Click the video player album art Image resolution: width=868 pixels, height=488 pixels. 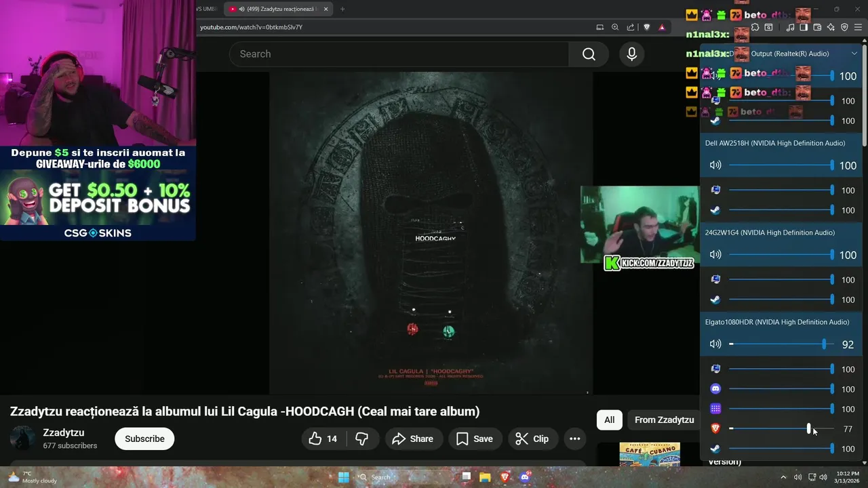pos(431,233)
